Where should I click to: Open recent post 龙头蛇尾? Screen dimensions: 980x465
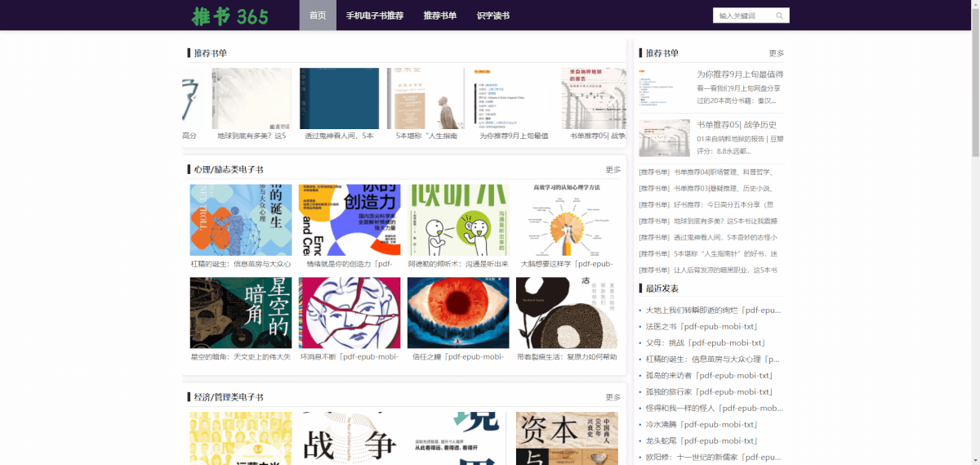700,440
